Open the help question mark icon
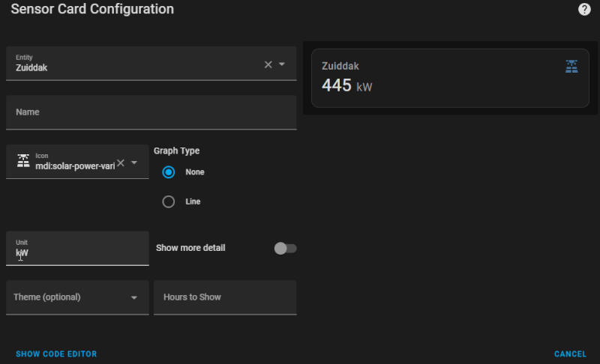Viewport: 600px width, 364px height. [x=584, y=10]
